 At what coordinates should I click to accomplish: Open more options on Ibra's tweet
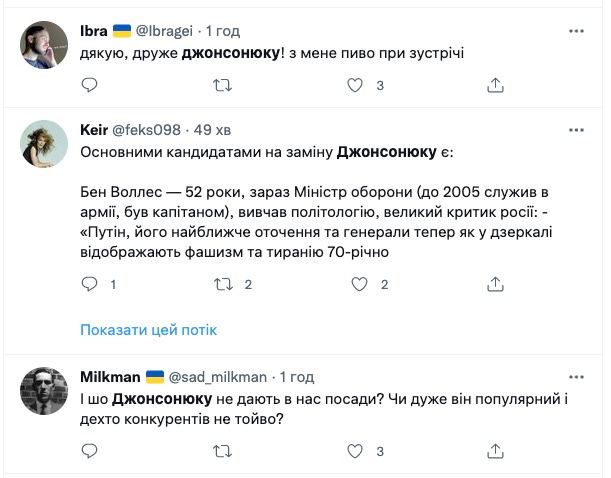(x=576, y=31)
